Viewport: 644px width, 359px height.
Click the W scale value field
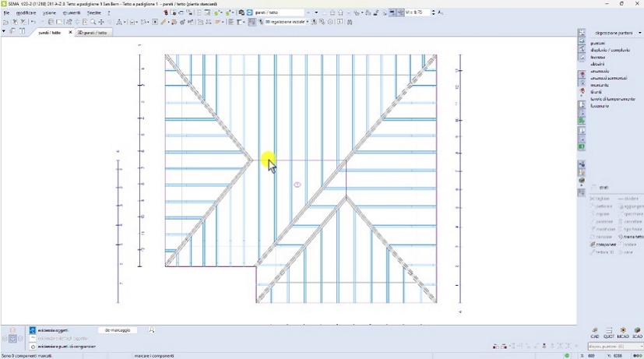(x=421, y=12)
